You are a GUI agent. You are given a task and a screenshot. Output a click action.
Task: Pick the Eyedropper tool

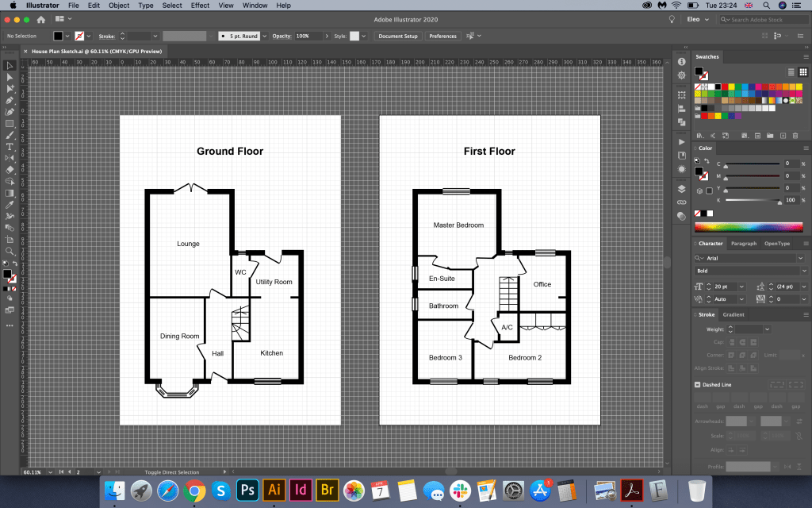pyautogui.click(x=10, y=204)
